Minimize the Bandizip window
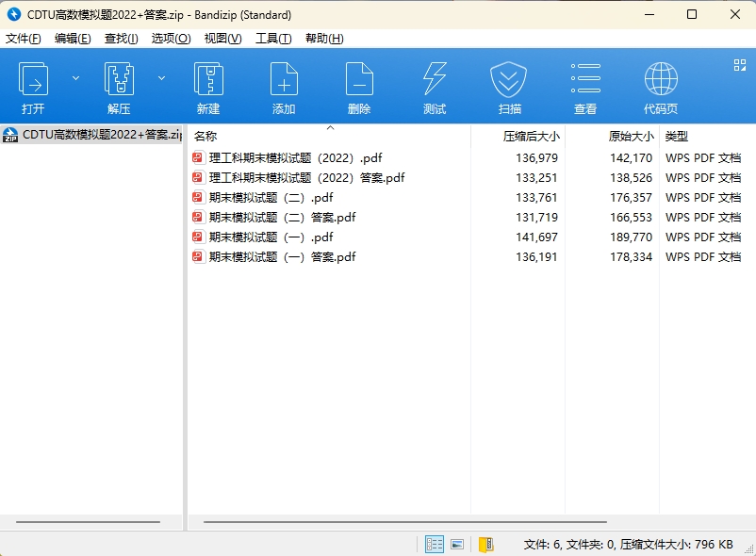The width and height of the screenshot is (756, 556). 649,14
